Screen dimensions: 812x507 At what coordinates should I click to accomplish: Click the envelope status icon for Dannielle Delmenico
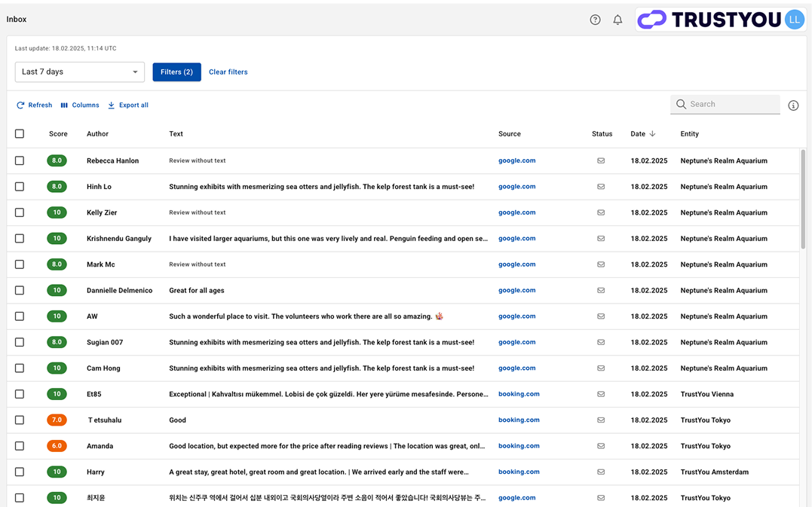(601, 290)
